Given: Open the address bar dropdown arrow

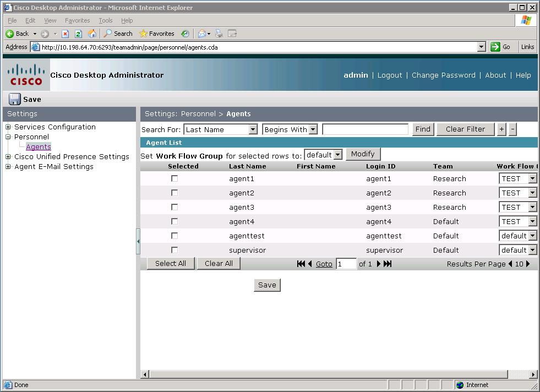Looking at the screenshot, I should click(x=482, y=47).
